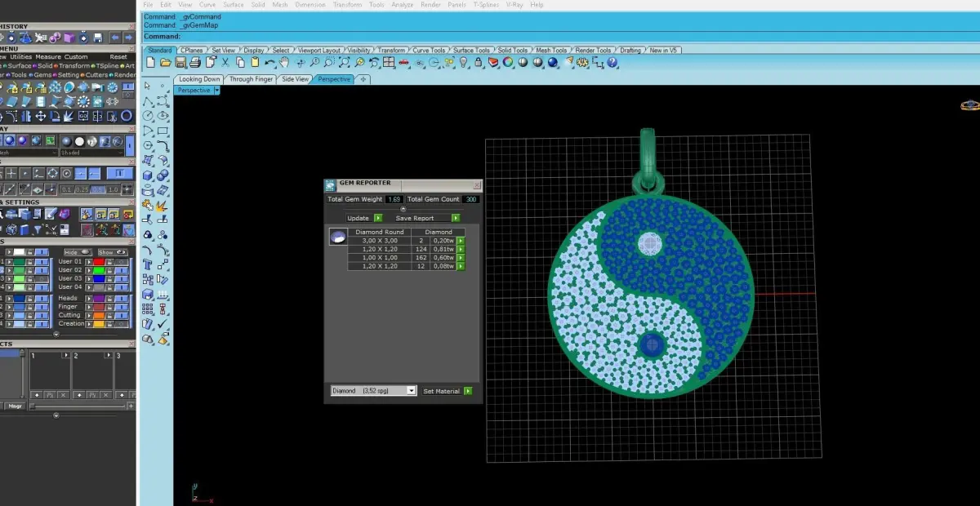Click the padlock Lock icon
The image size is (980, 506).
point(478,62)
